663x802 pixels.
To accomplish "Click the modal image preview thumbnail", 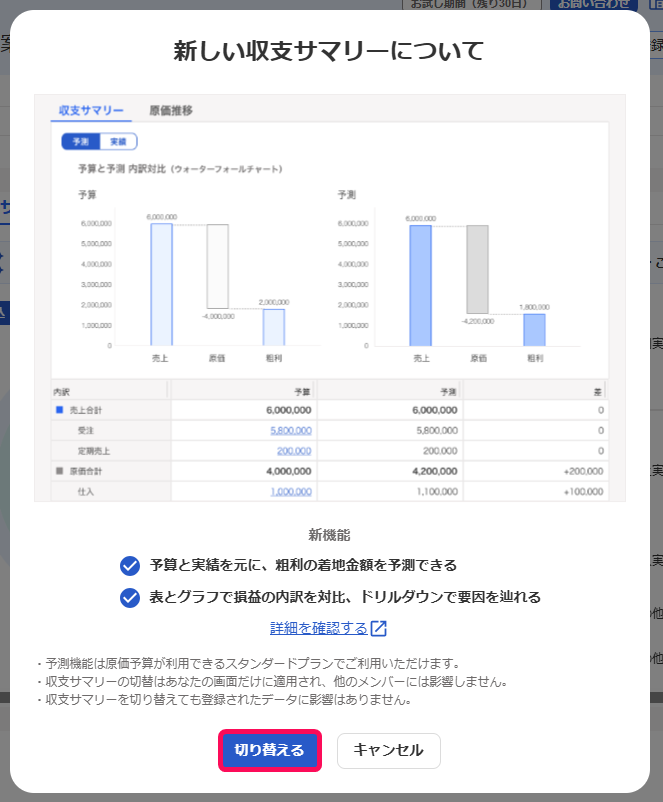I will tap(330, 298).
